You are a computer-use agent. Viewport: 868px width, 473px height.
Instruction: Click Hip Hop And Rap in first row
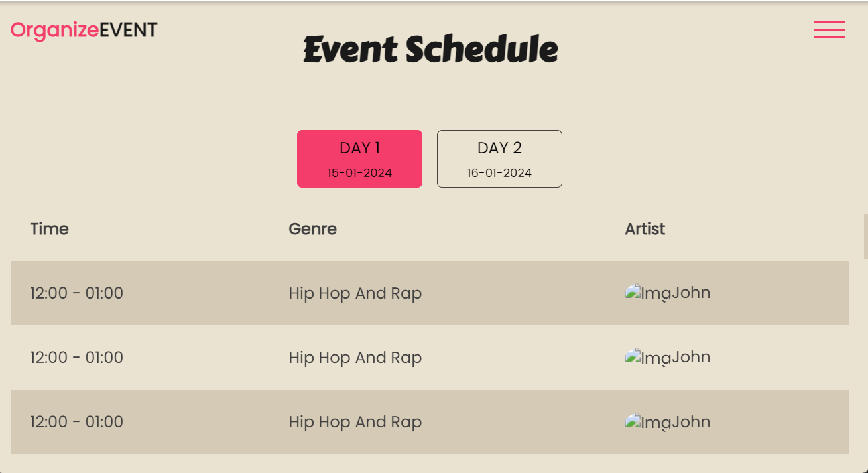(355, 293)
